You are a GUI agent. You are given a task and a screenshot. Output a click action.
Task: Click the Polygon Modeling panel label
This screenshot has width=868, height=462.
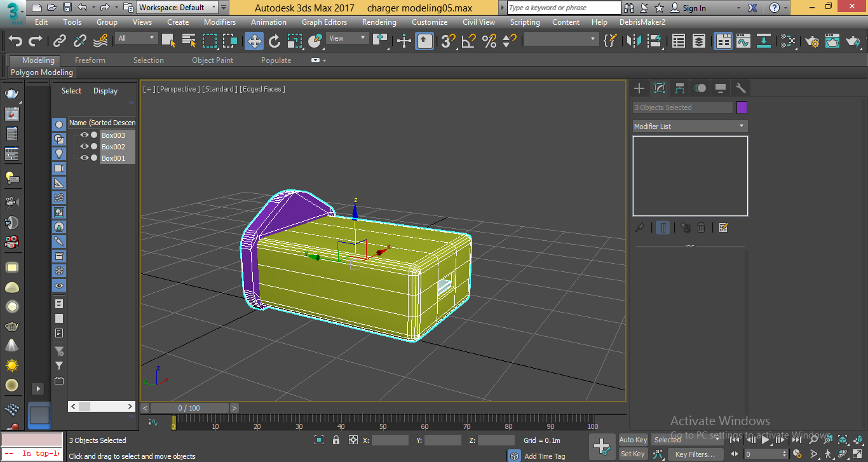pyautogui.click(x=42, y=72)
